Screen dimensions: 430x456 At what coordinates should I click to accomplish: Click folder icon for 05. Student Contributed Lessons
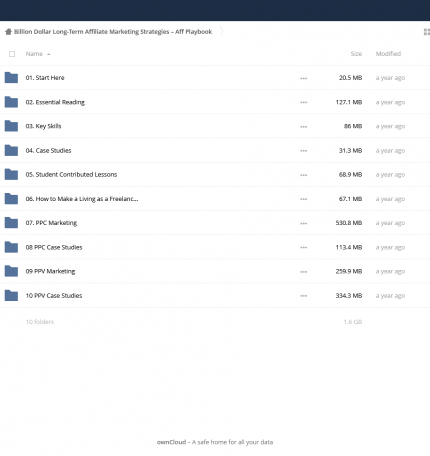click(11, 174)
